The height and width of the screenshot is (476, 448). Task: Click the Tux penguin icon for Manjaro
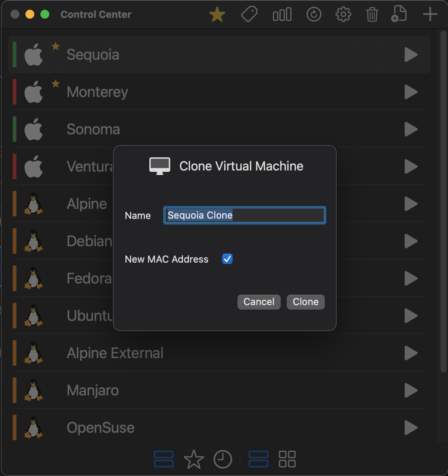pos(34,390)
